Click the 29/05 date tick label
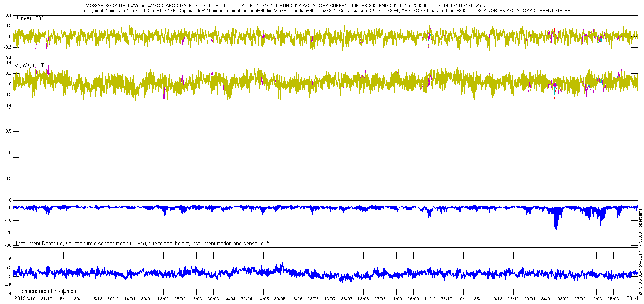 280,299
